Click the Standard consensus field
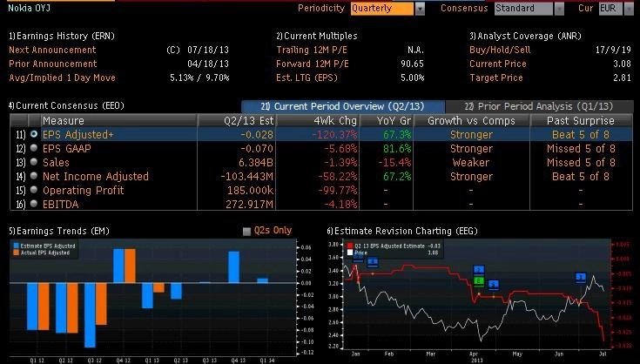This screenshot has width=640, height=364. [x=523, y=9]
